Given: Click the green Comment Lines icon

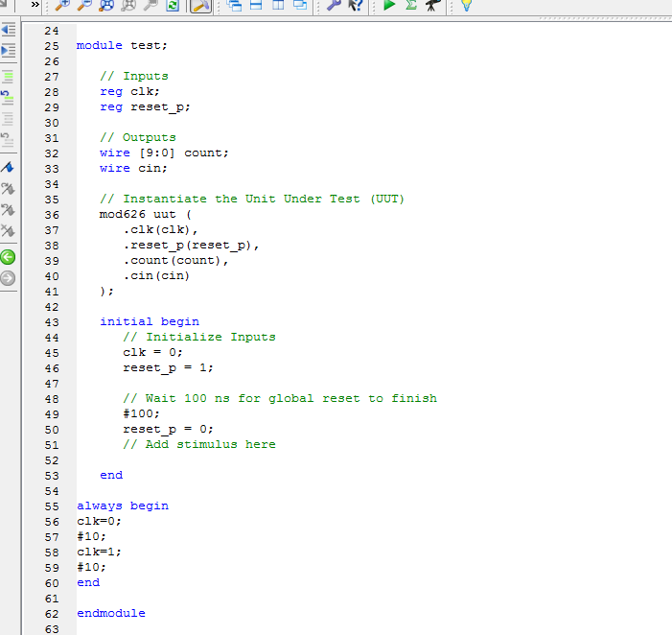Looking at the screenshot, I should [x=8, y=77].
